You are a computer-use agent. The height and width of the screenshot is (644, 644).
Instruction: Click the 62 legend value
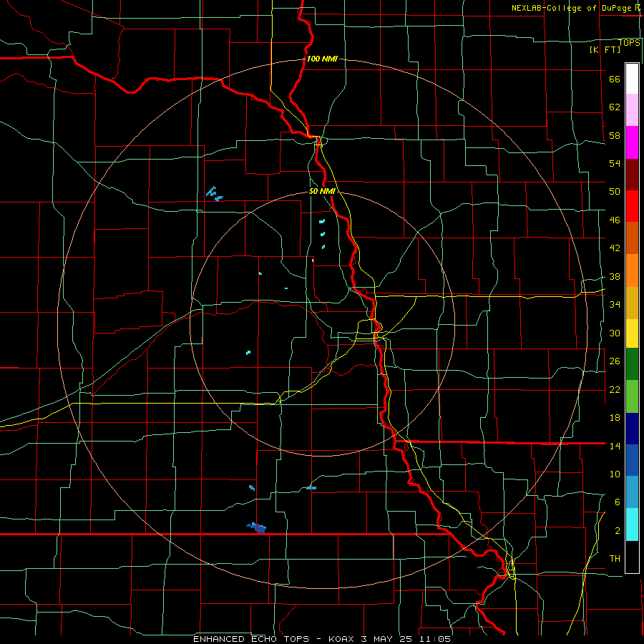[615, 107]
